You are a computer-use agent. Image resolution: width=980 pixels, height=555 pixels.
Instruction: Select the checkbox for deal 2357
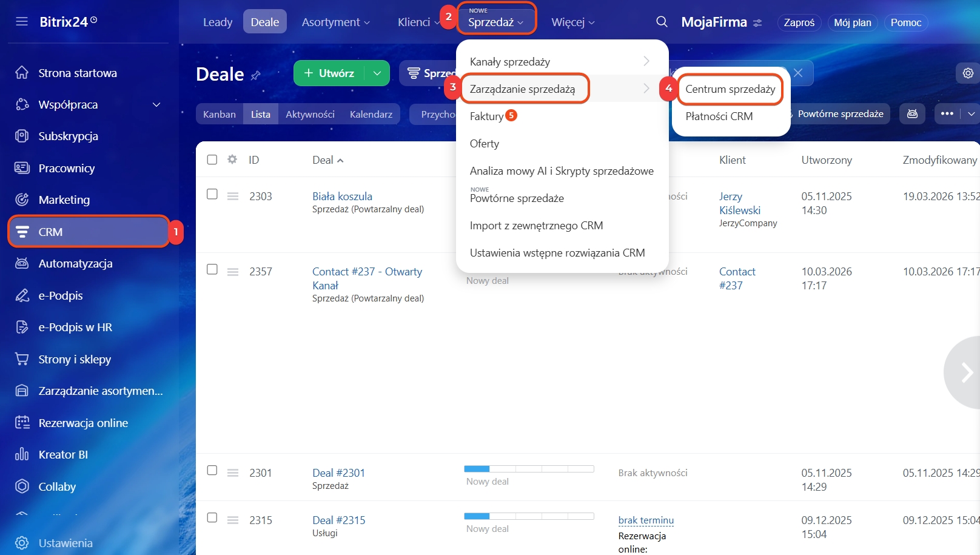click(212, 269)
